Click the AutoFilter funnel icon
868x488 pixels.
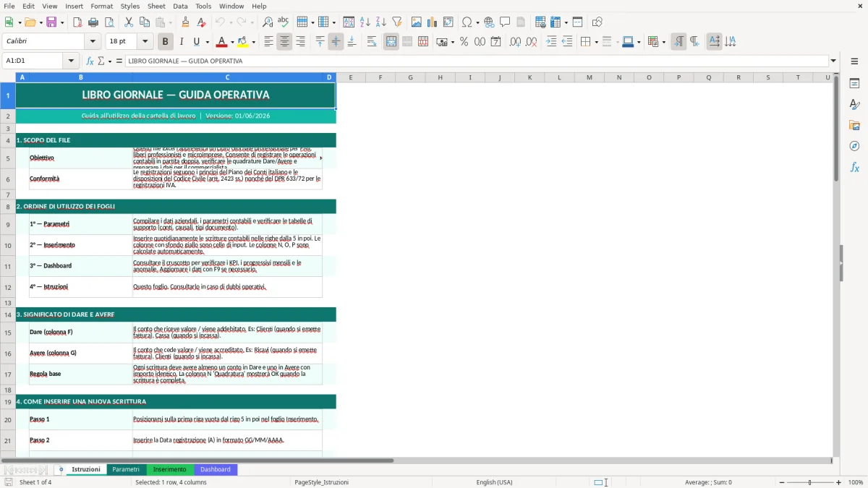click(396, 22)
